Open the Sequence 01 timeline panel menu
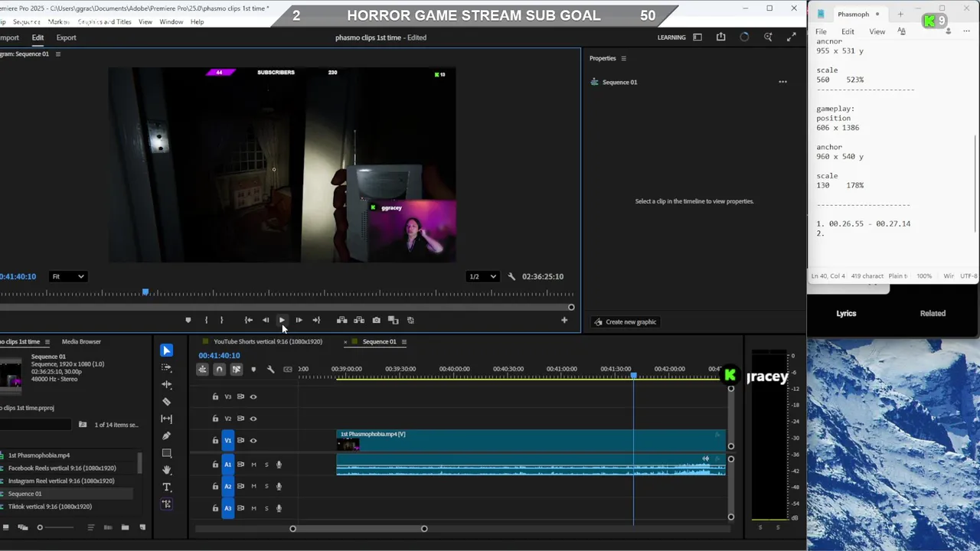980x551 pixels. point(403,341)
